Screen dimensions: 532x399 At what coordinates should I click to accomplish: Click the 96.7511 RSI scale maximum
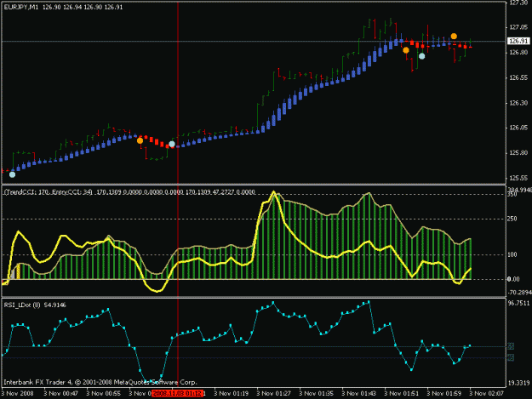(518, 303)
